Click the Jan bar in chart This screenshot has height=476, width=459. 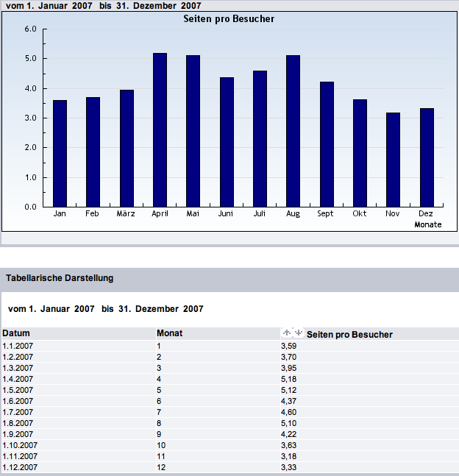[60, 153]
